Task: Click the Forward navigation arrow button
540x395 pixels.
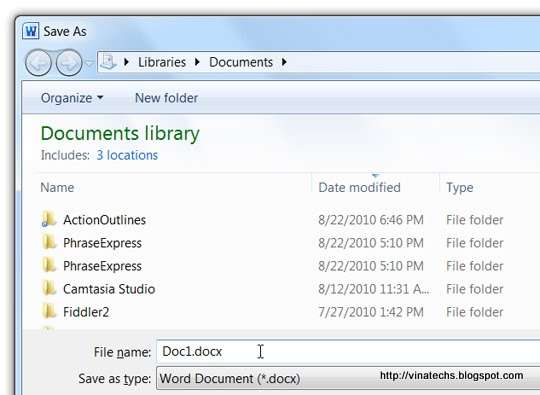Action: tap(69, 63)
